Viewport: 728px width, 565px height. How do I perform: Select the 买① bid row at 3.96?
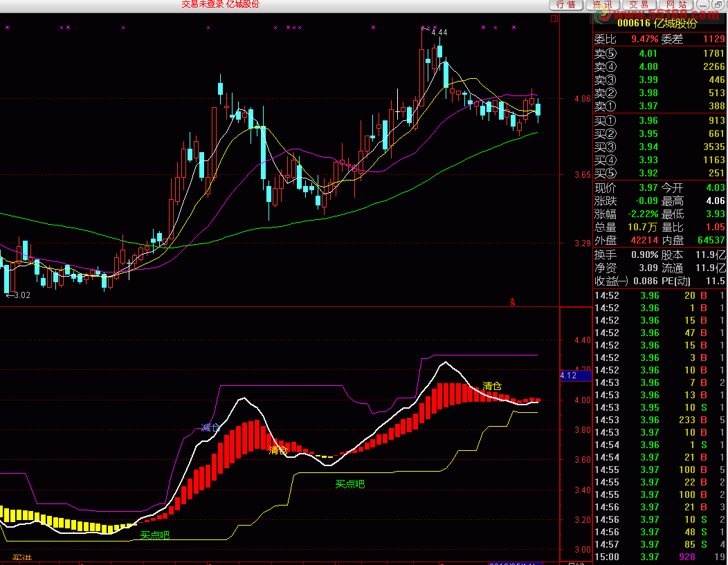(x=659, y=120)
